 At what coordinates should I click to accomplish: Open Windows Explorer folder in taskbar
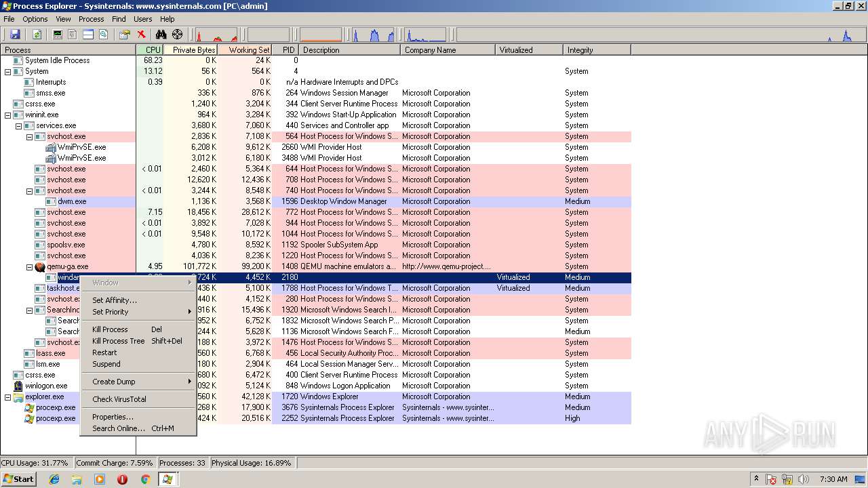[x=77, y=479]
